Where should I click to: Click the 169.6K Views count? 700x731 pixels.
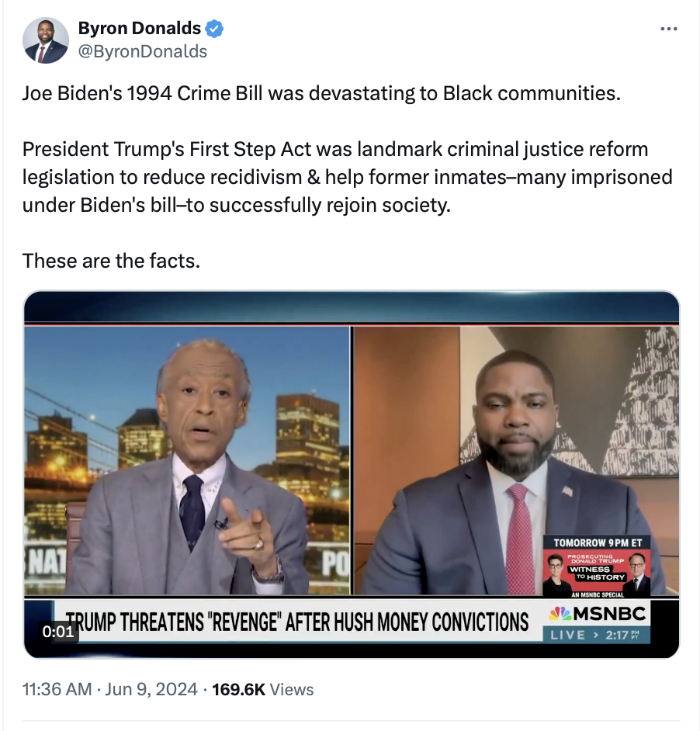tap(262, 689)
